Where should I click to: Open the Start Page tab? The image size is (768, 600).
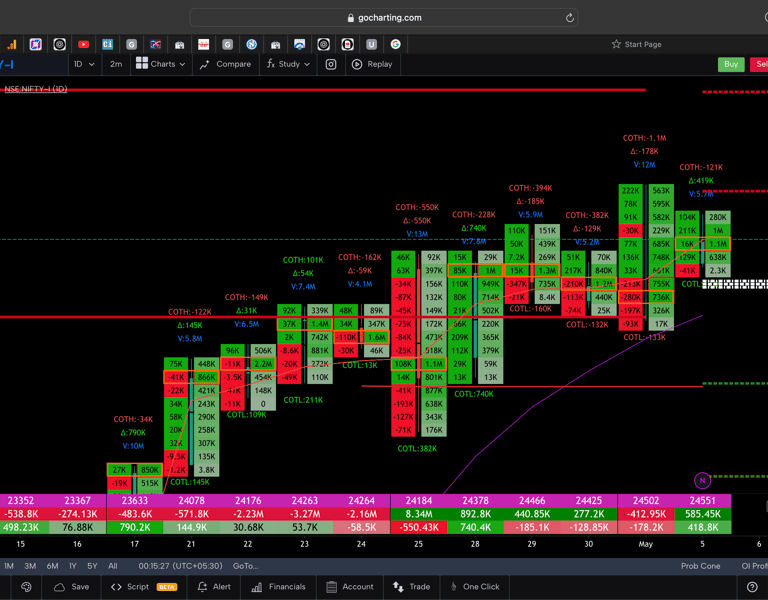(x=636, y=44)
